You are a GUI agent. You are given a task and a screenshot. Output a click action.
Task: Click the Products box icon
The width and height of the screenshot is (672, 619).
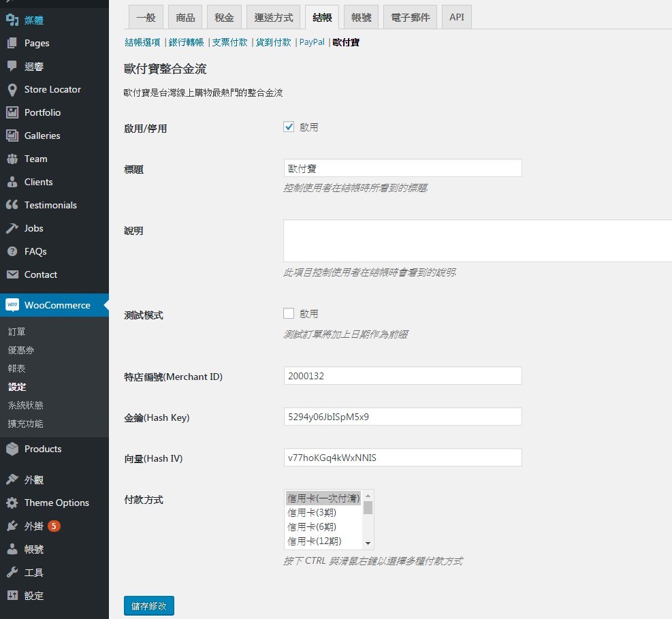pyautogui.click(x=12, y=449)
